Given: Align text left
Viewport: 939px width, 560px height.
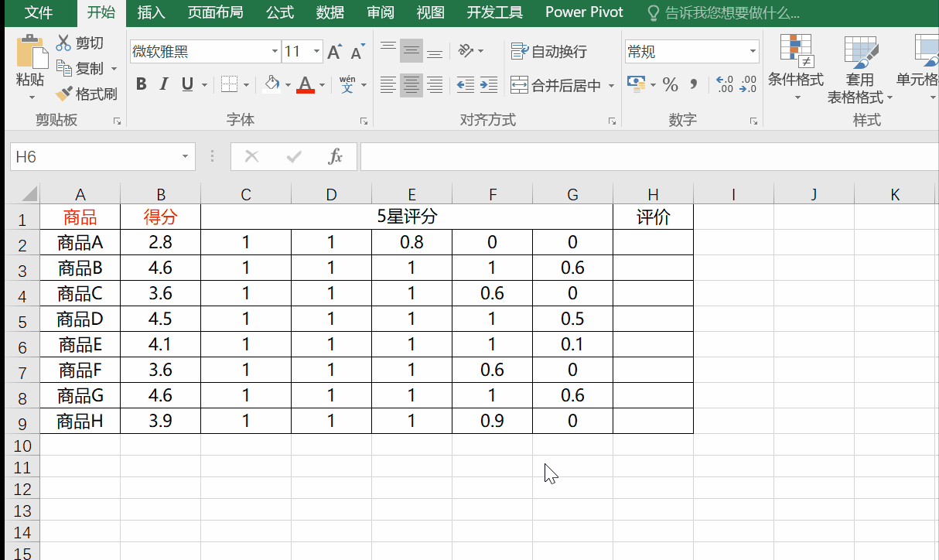Looking at the screenshot, I should (388, 84).
